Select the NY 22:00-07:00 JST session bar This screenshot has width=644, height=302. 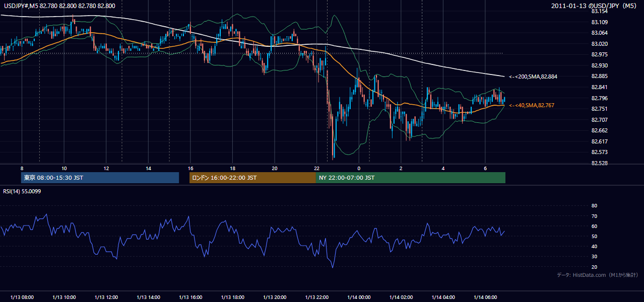point(411,178)
